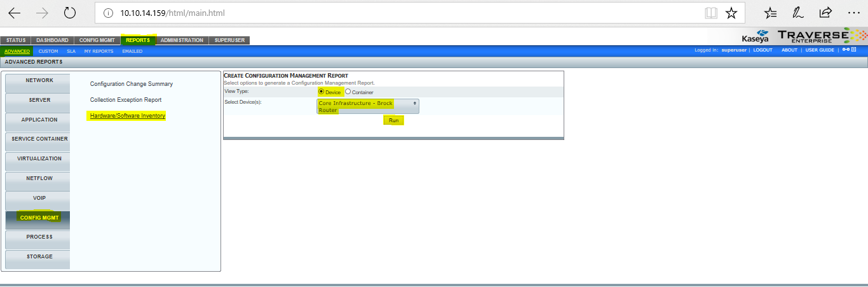The height and width of the screenshot is (287, 868).
Task: Click the browser forward arrow
Action: (x=42, y=13)
